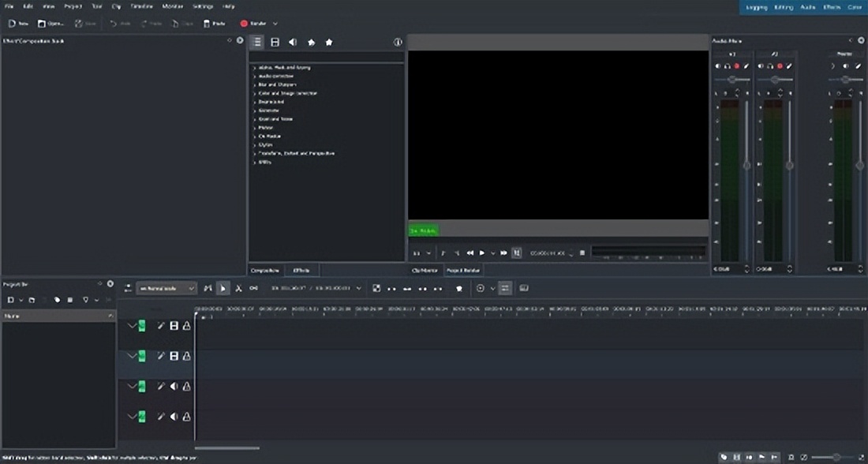Click the A2 channel volume fader
The height and width of the screenshot is (464, 868).
[x=789, y=166]
